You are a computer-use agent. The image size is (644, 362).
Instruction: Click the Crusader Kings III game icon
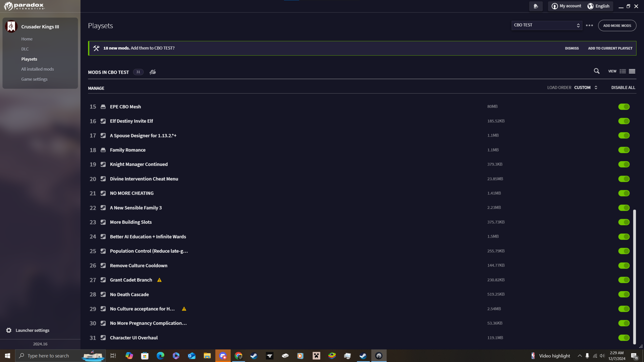11,26
